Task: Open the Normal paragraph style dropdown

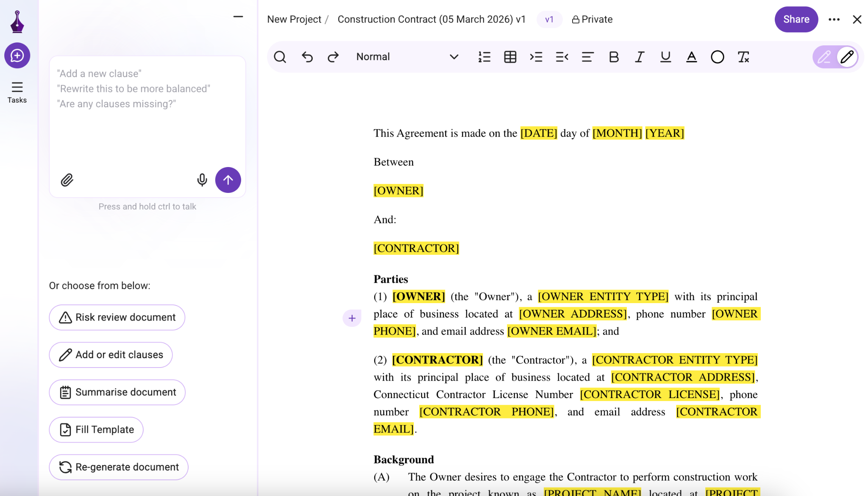Action: (x=405, y=56)
